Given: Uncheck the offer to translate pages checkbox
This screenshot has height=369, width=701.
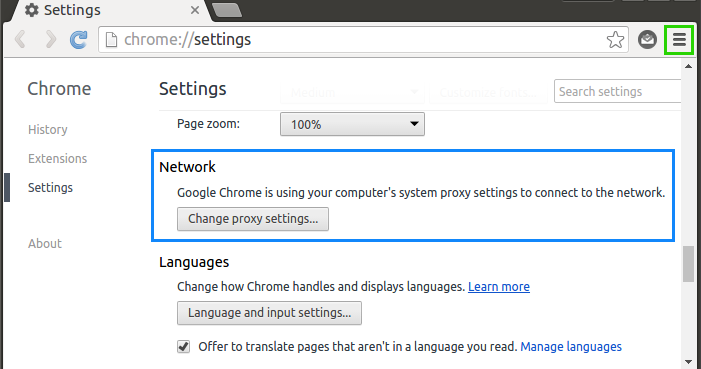Looking at the screenshot, I should pos(183,347).
